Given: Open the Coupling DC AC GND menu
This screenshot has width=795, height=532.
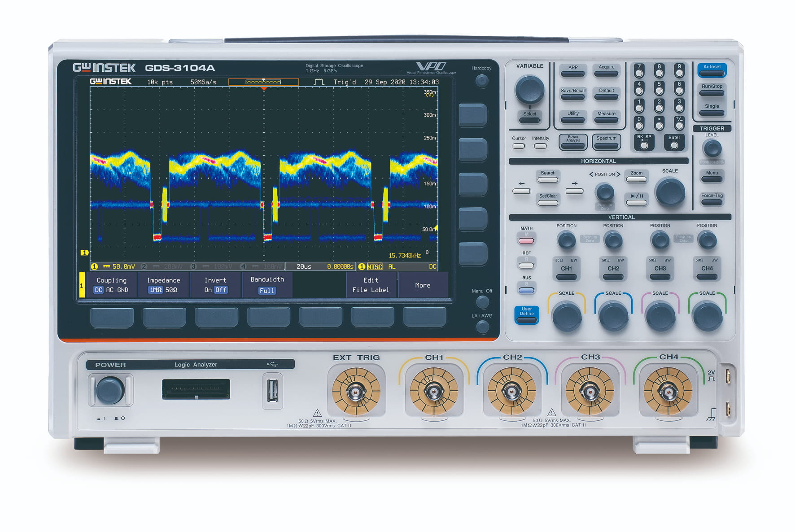Looking at the screenshot, I should pyautogui.click(x=111, y=285).
